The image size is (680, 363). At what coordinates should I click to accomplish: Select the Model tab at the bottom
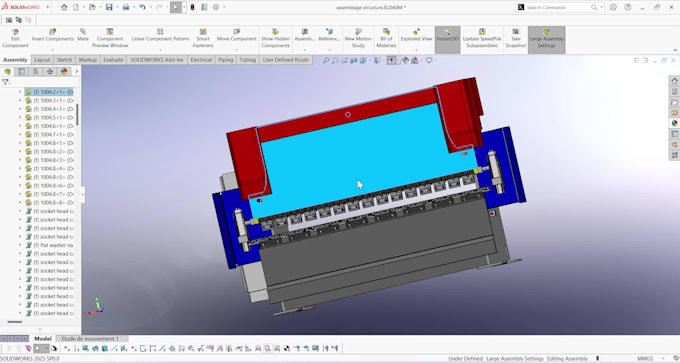tap(43, 339)
